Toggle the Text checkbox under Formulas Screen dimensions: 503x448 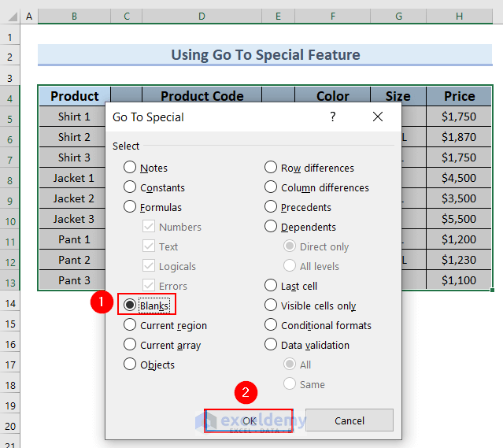pos(149,246)
